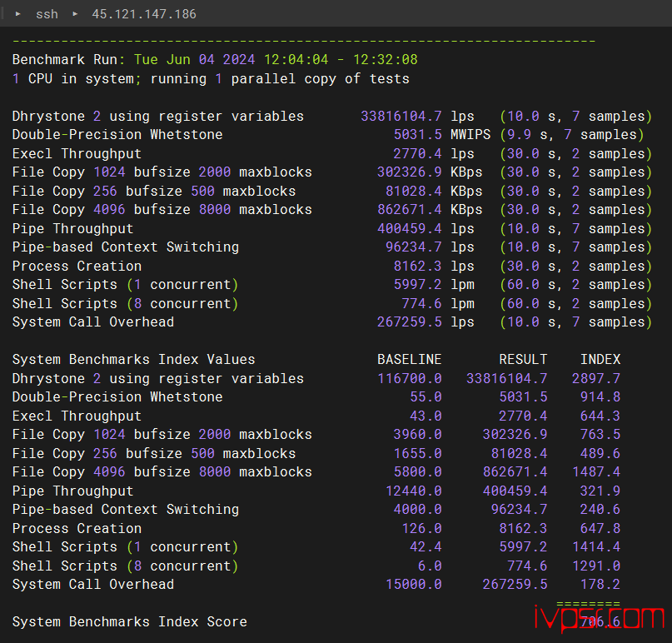The image size is (672, 643).
Task: Click the ssh breadcrumb label
Action: 47,14
